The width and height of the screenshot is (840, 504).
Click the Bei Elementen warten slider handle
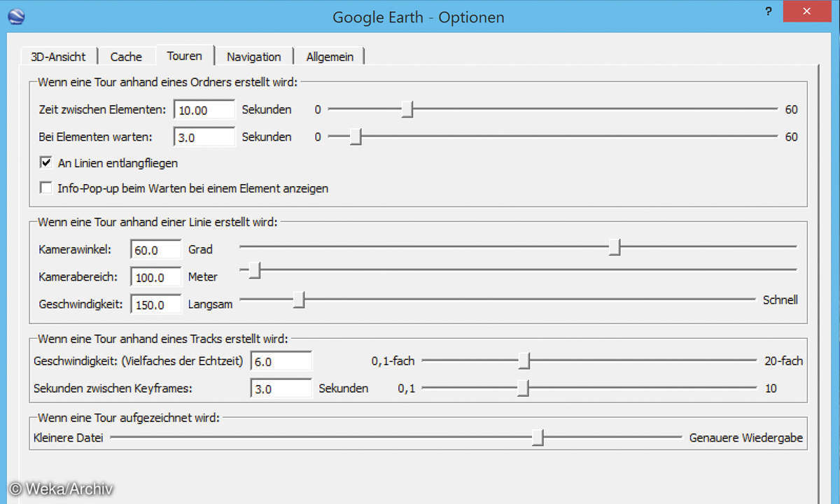coord(356,136)
